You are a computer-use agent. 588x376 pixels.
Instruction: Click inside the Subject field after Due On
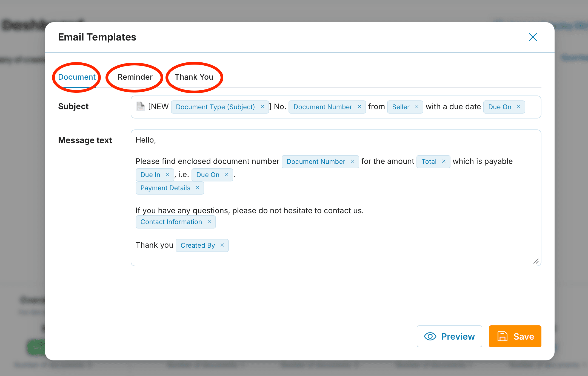(533, 107)
